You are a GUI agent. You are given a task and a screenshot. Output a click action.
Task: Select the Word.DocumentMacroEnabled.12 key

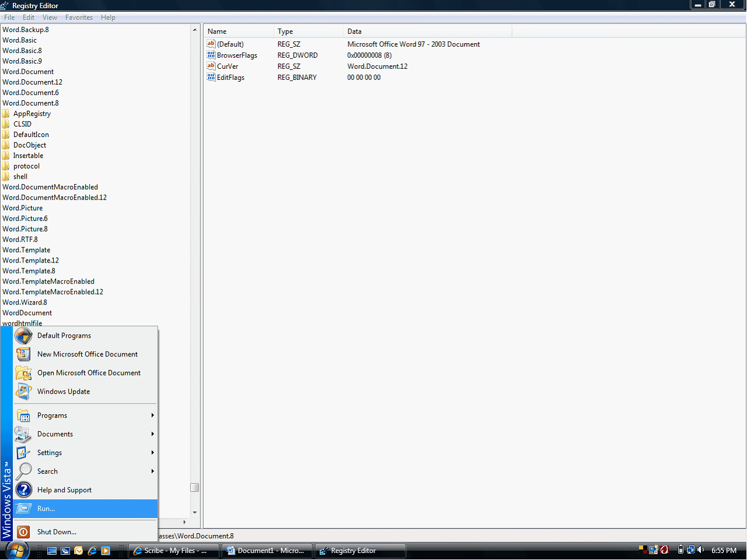tap(54, 198)
